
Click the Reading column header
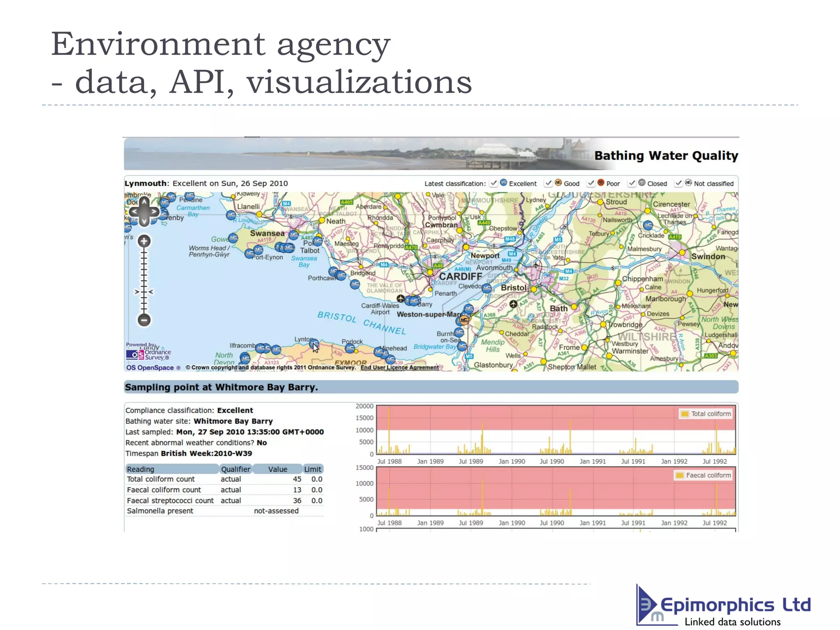click(x=172, y=469)
